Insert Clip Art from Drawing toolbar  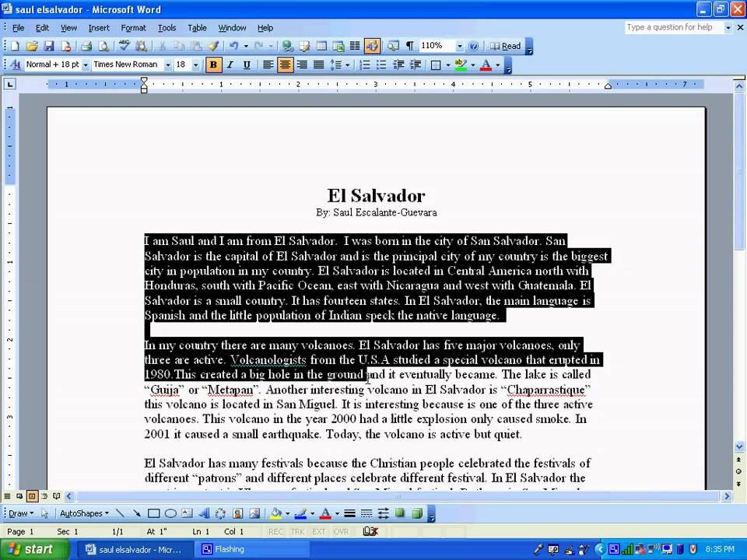[x=238, y=513]
